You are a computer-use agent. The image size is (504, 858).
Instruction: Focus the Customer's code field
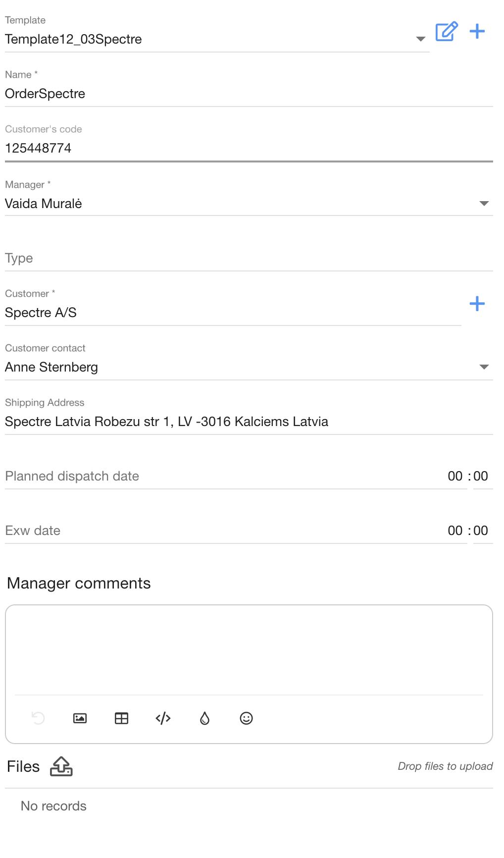point(248,148)
